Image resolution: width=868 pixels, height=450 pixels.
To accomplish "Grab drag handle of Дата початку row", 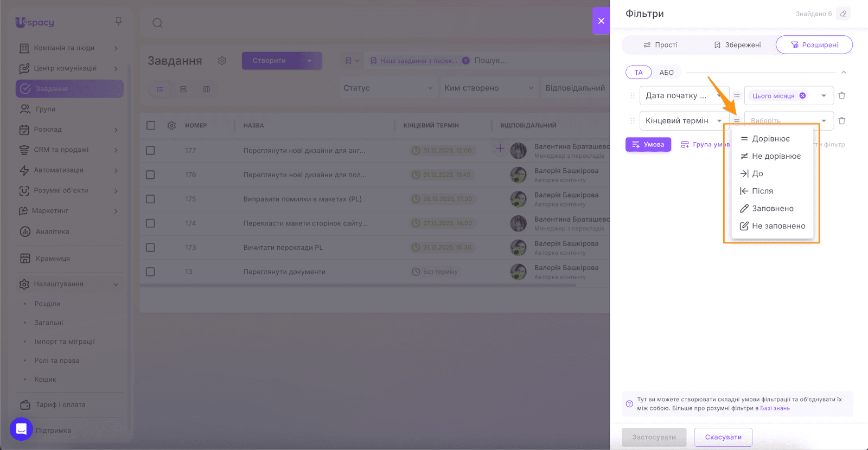I will 633,95.
